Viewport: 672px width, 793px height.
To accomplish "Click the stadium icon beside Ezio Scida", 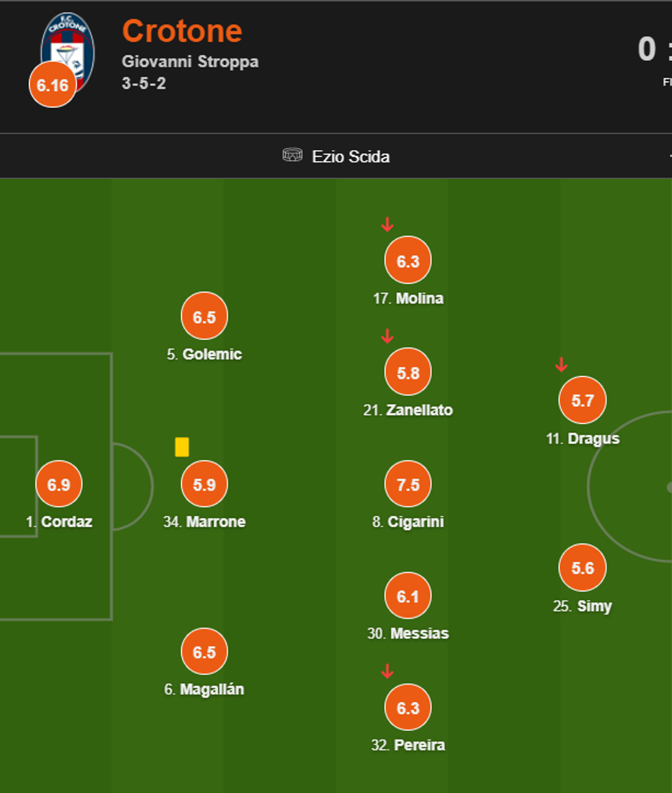I will [292, 156].
